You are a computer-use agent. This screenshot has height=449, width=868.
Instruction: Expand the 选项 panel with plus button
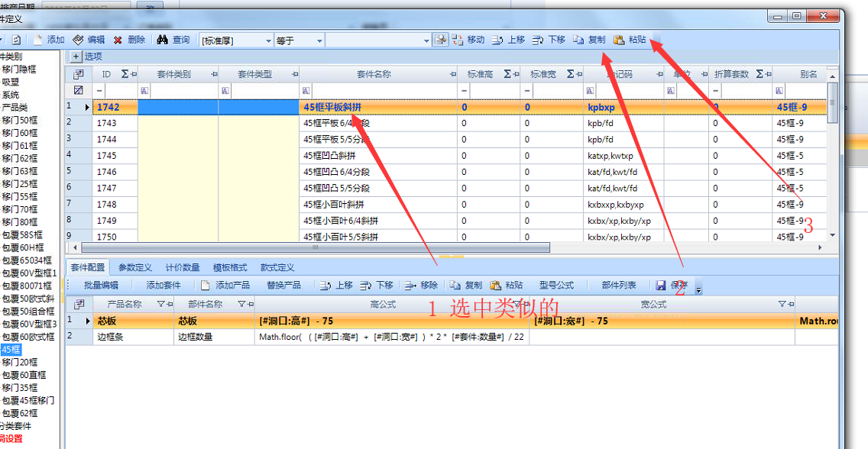pyautogui.click(x=76, y=57)
